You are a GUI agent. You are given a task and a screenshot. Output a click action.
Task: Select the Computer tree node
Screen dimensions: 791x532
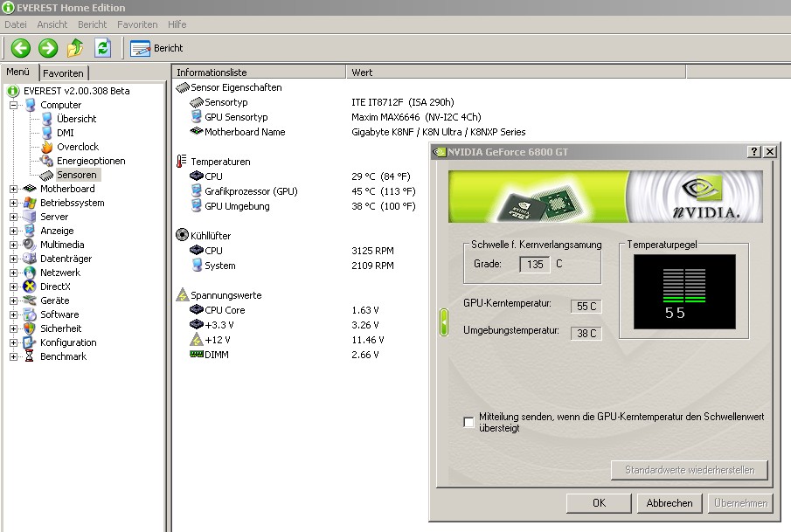coord(60,105)
